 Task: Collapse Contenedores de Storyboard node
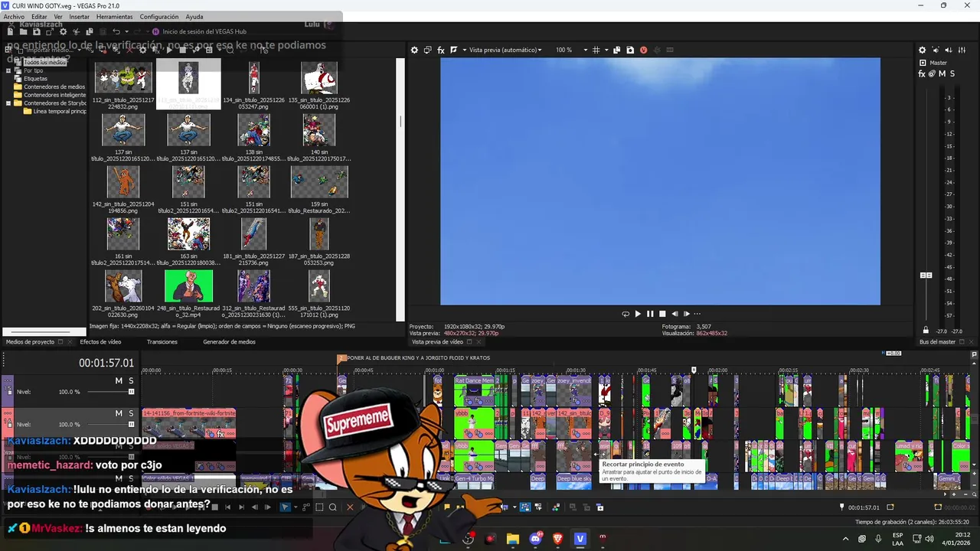(x=8, y=103)
